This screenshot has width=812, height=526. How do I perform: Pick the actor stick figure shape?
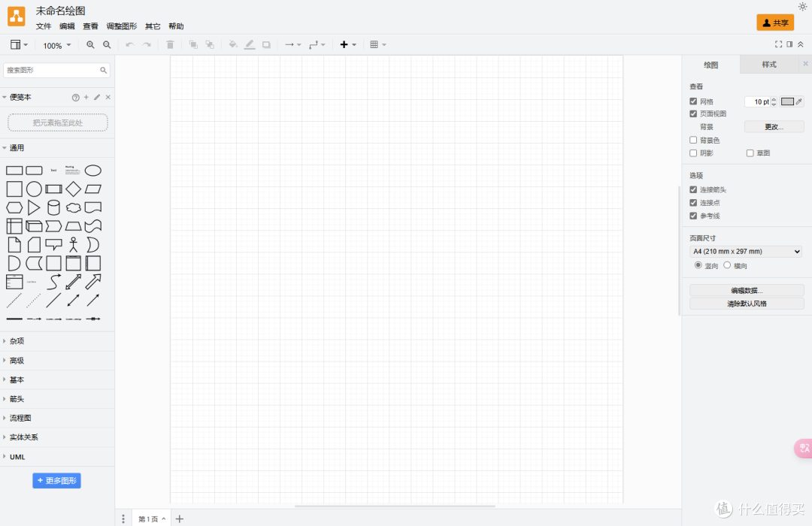point(73,244)
